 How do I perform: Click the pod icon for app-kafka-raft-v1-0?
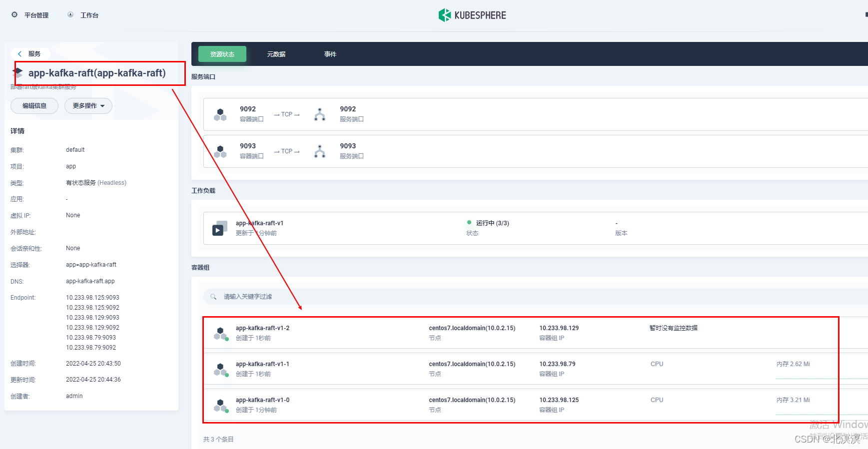tap(221, 406)
